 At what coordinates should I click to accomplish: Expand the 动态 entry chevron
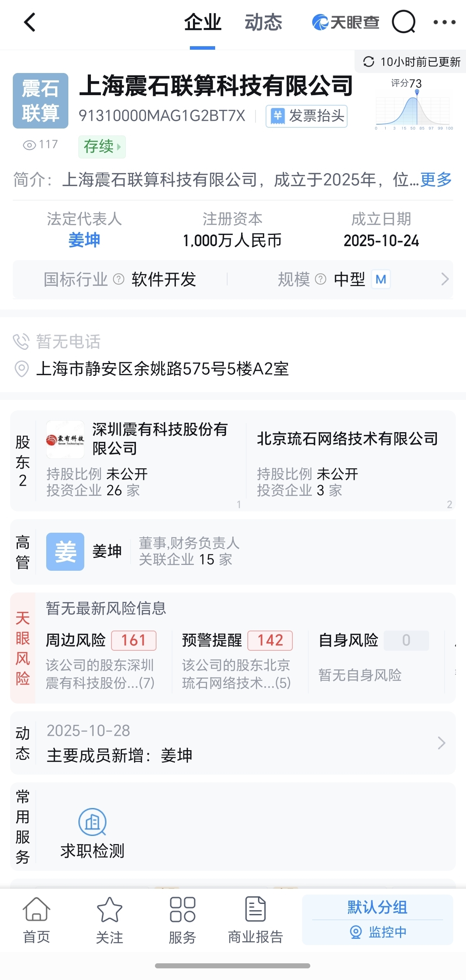441,743
